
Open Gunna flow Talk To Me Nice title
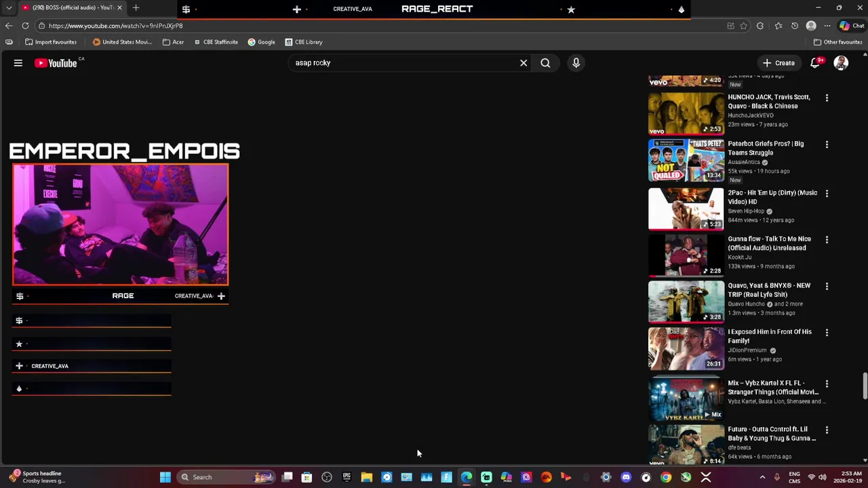[x=769, y=243]
